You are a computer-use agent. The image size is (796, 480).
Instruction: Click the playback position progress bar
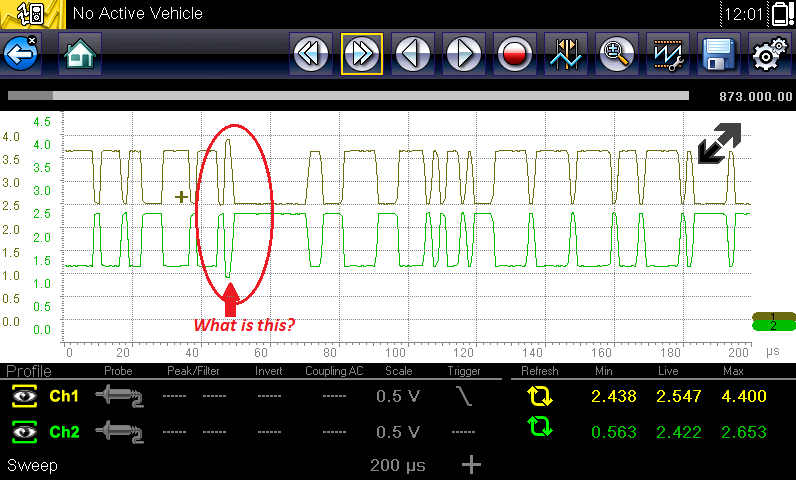pos(348,96)
